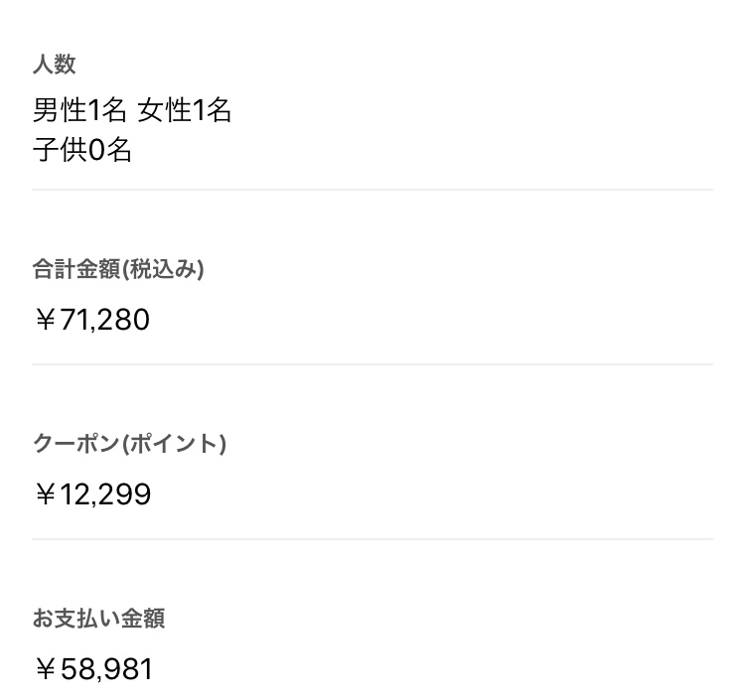
Task: Click the (税込み) part of total label
Action: [x=163, y=269]
